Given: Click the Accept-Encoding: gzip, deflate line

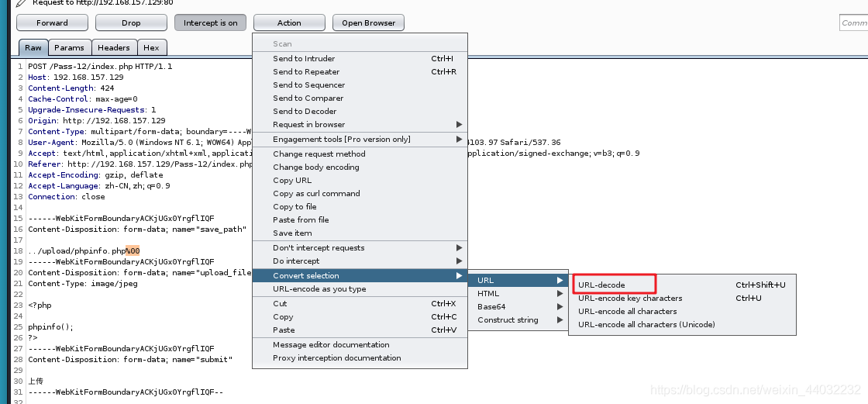Looking at the screenshot, I should pos(96,175).
